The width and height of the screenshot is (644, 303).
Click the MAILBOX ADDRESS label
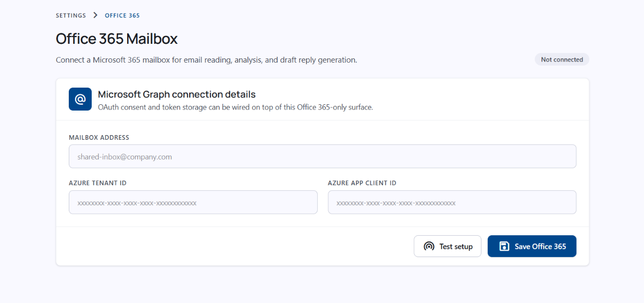click(99, 138)
